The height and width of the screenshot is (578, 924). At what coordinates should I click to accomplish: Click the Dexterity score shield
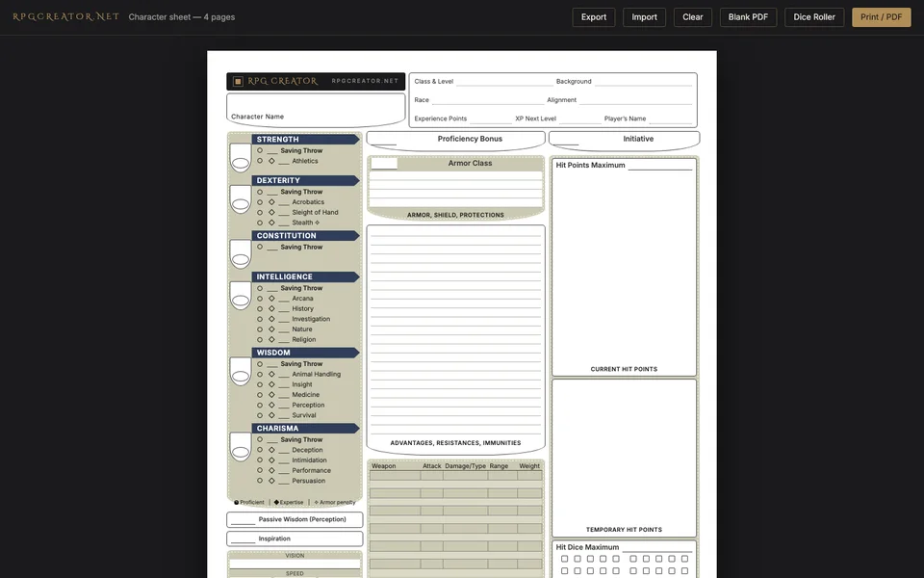point(241,199)
